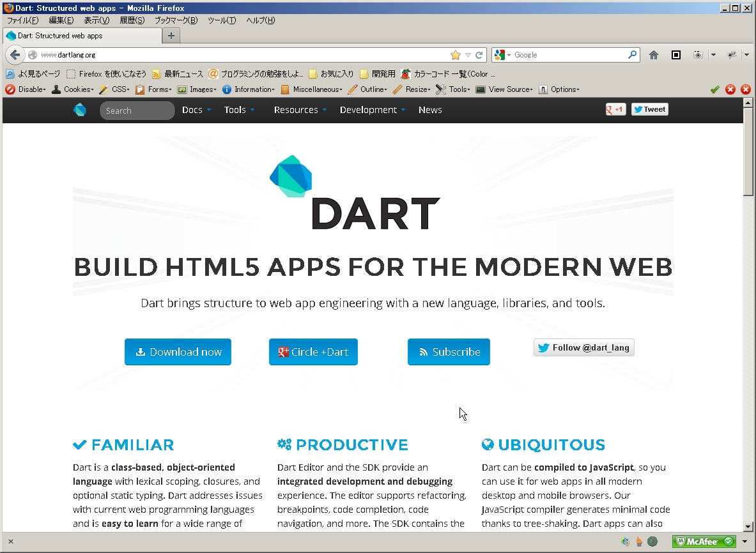Viewport: 756px width, 553px height.
Task: Expand the Tools menu in Dart navbar
Action: (239, 110)
